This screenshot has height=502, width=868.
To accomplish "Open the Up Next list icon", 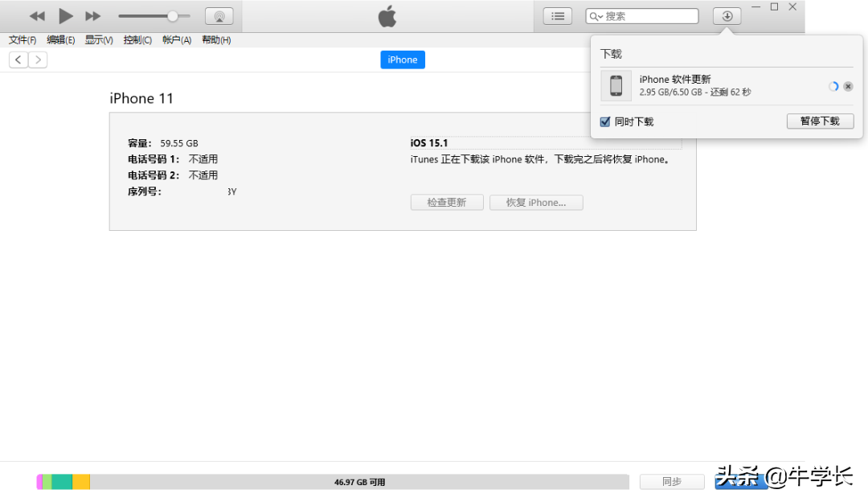I will coord(557,15).
